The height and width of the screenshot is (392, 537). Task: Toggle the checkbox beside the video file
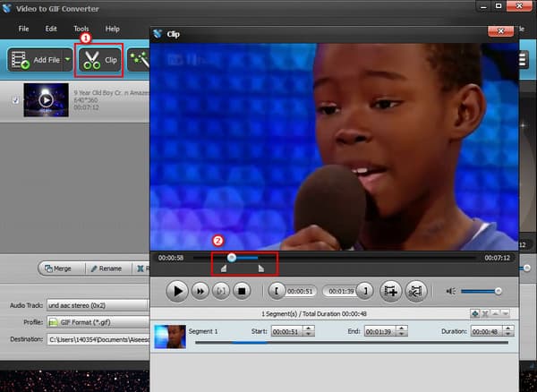click(x=15, y=100)
